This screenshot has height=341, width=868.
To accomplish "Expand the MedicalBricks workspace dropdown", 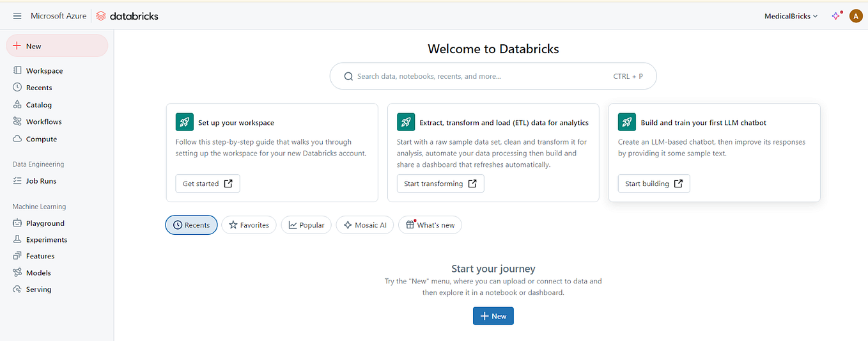I will click(x=791, y=16).
